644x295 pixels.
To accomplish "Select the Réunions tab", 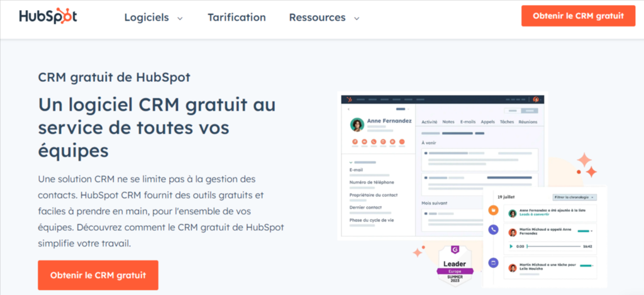I will click(x=528, y=121).
